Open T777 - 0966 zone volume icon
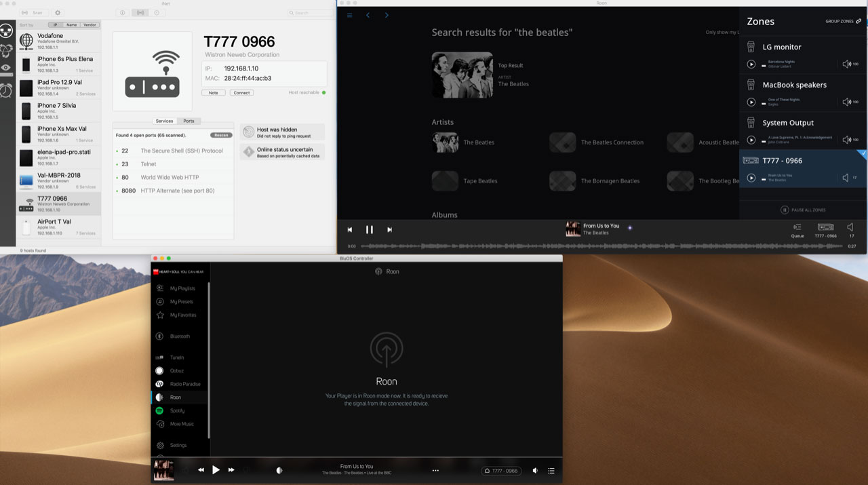This screenshot has height=485, width=868. [x=846, y=178]
